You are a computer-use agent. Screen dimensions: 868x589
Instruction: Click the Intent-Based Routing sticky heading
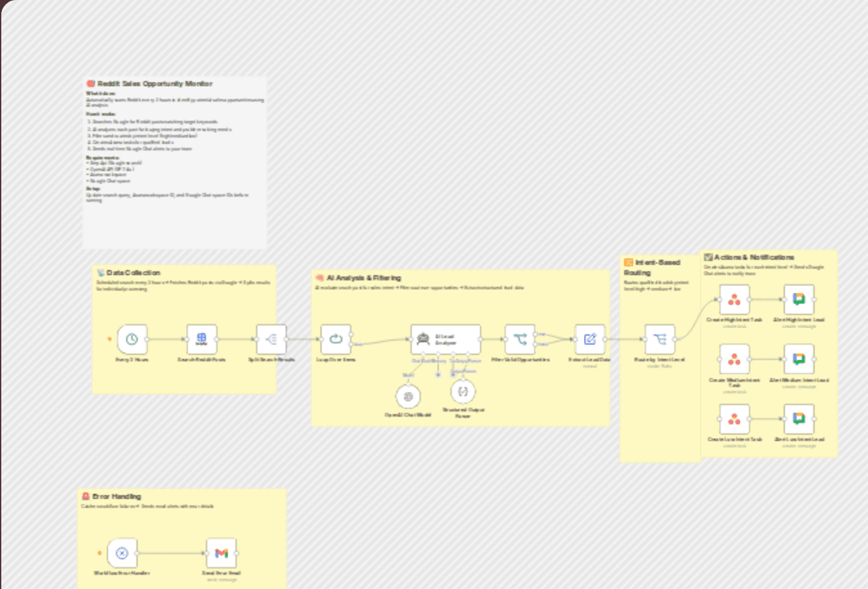(652, 267)
